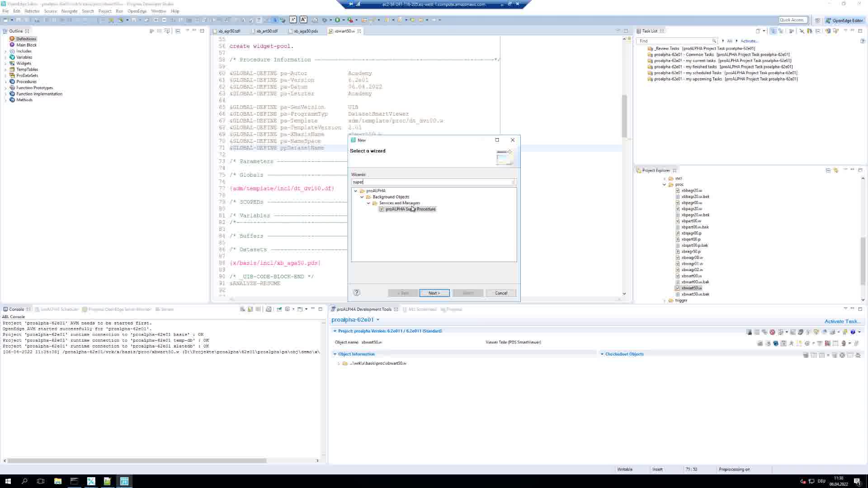The height and width of the screenshot is (488, 868).
Task: Click the Open Perspective icon
Action: coord(817,20)
